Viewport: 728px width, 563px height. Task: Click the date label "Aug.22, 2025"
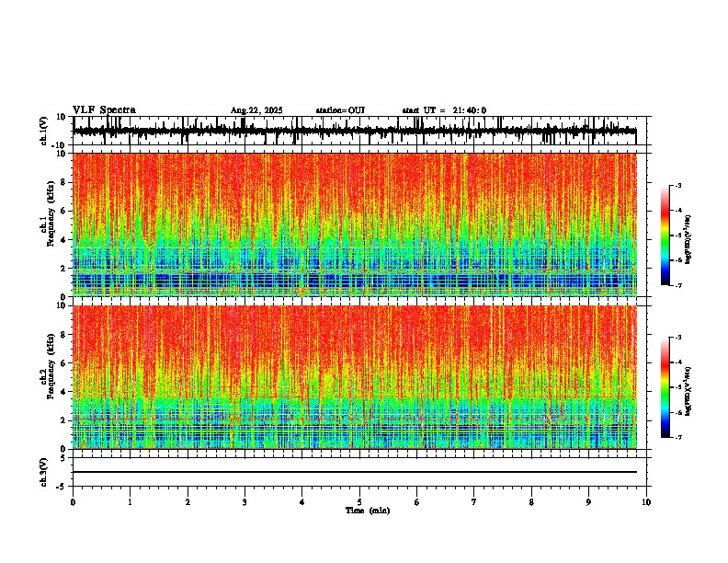click(x=256, y=110)
